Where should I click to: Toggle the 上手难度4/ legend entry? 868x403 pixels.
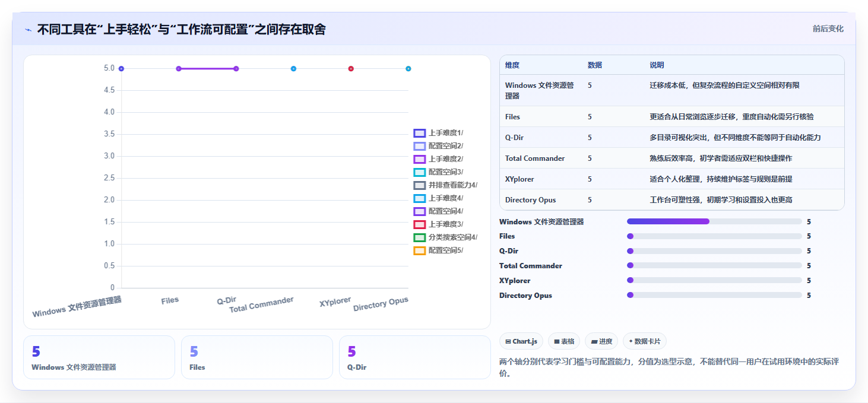click(x=438, y=198)
